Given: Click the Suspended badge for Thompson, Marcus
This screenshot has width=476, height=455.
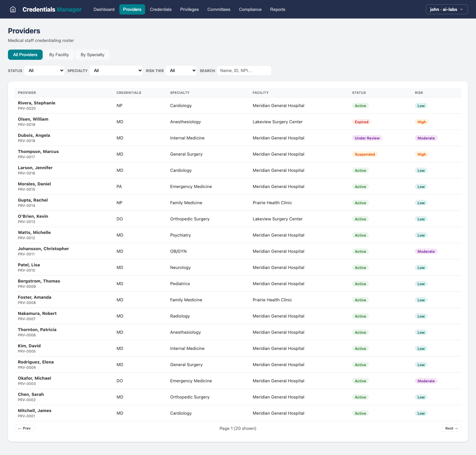Looking at the screenshot, I should [365, 154].
